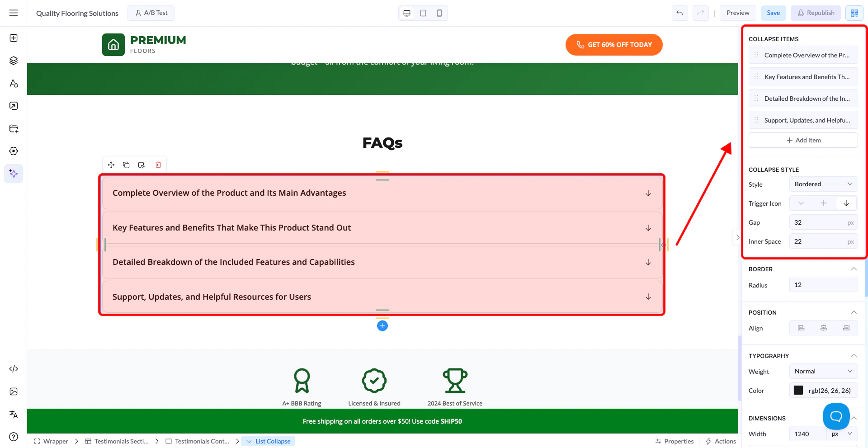Expand the 'Support, Updates' FAQ item

point(382,297)
